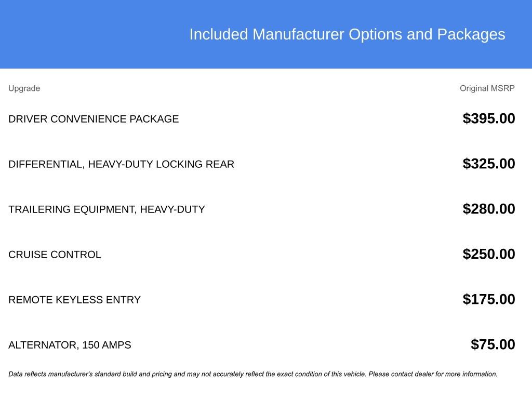Image resolution: width=532 pixels, height=399 pixels.
Task: Click the $250.00 price
Action: [x=489, y=254]
